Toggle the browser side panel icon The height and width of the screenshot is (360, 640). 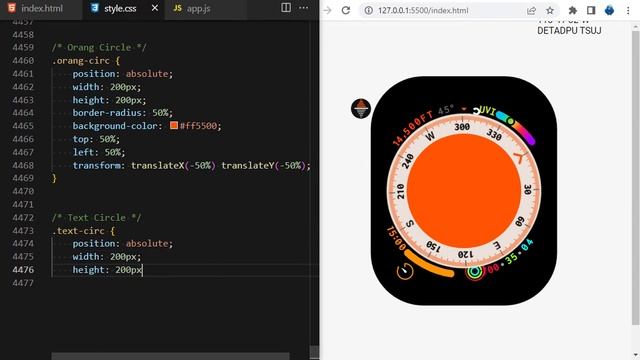591,10
